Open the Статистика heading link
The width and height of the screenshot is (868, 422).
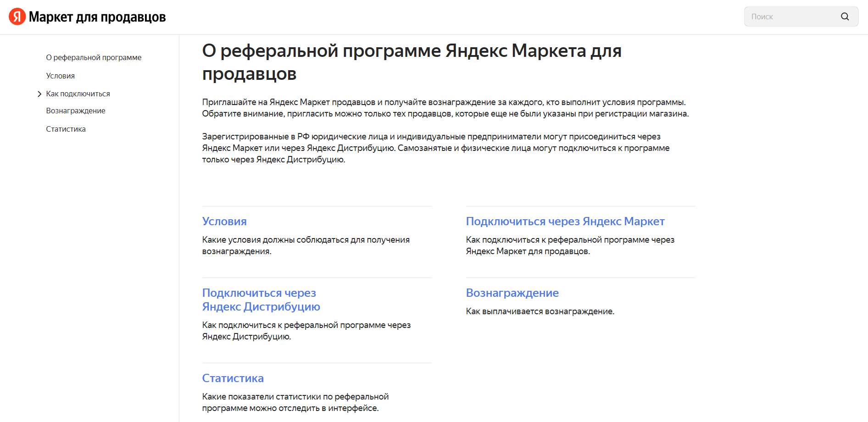[x=233, y=378]
